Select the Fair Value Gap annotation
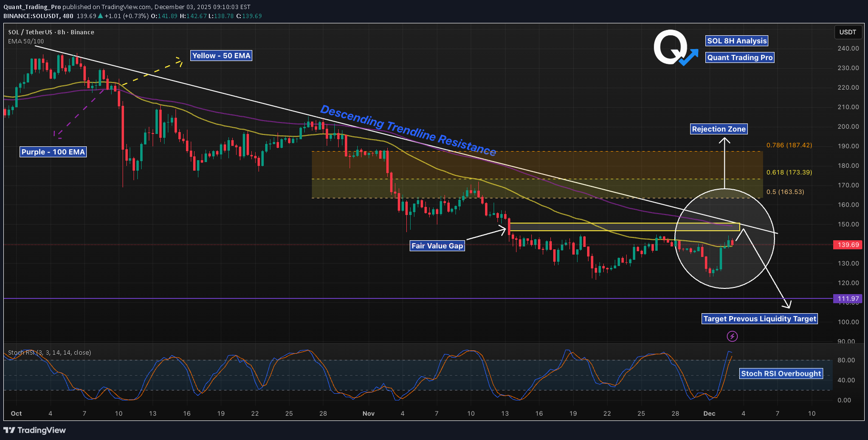The image size is (868, 440). [437, 246]
